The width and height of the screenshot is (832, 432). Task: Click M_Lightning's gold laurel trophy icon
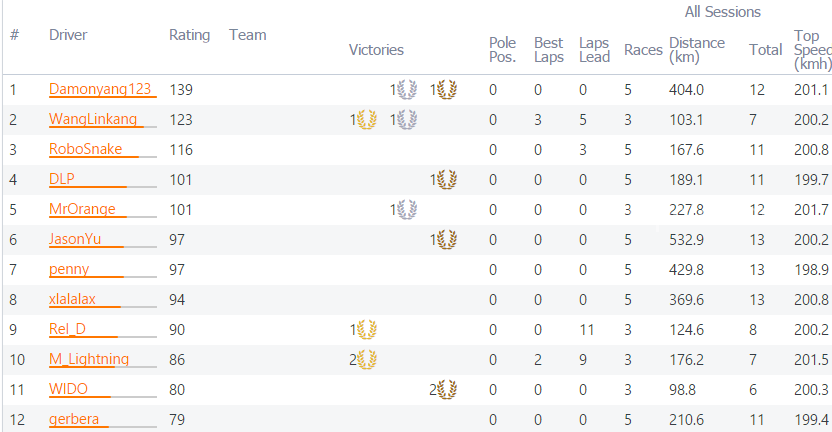(x=367, y=359)
